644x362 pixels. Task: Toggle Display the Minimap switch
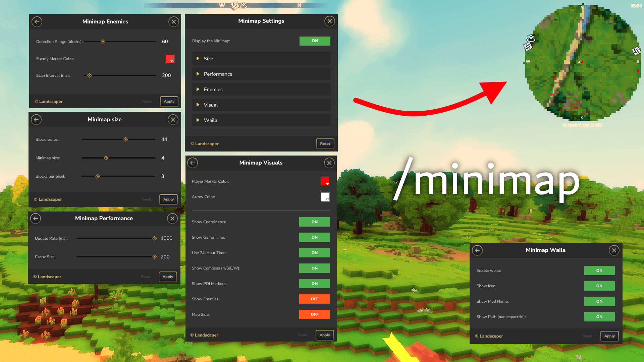(x=315, y=41)
